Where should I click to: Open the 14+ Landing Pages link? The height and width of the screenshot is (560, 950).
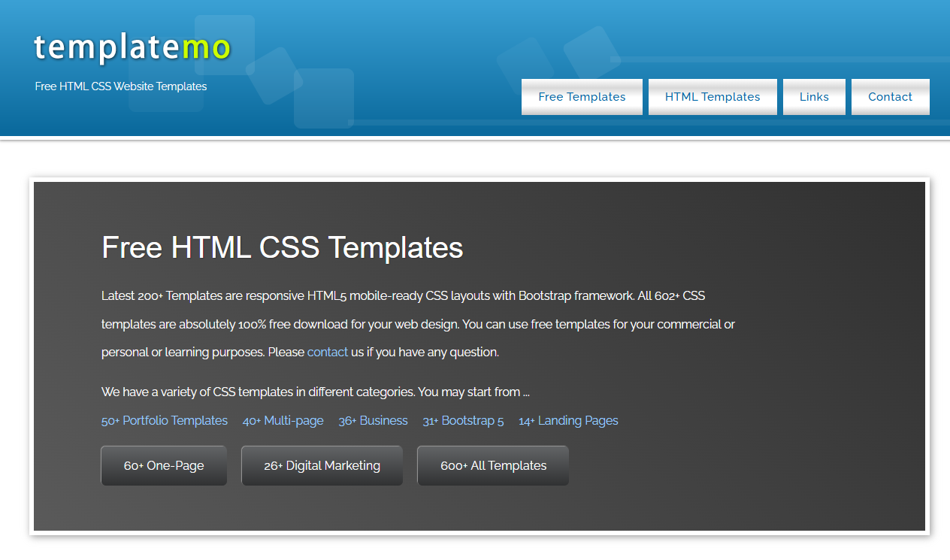tap(568, 421)
